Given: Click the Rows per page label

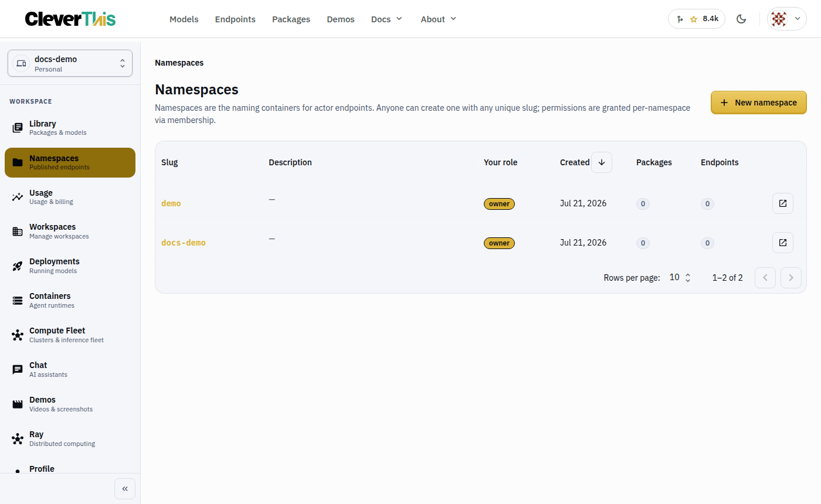Looking at the screenshot, I should coord(632,278).
